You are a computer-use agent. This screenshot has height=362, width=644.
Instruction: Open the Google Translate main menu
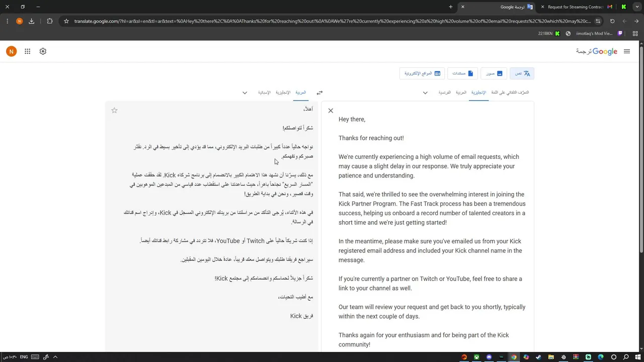tap(626, 51)
